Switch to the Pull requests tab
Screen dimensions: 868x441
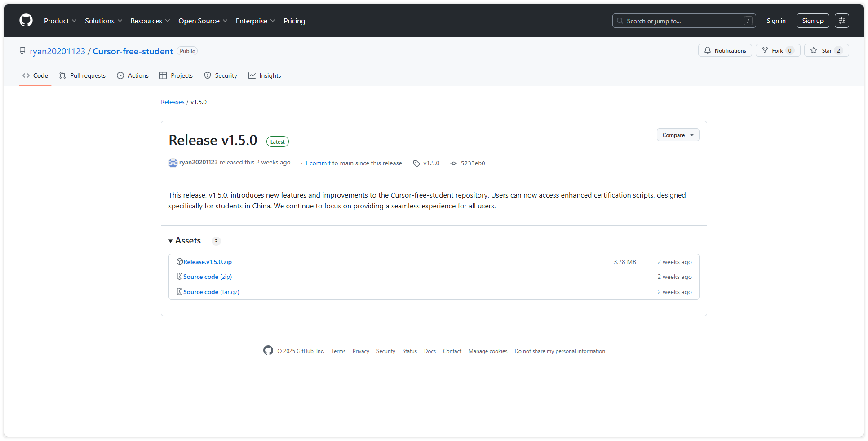click(x=83, y=75)
